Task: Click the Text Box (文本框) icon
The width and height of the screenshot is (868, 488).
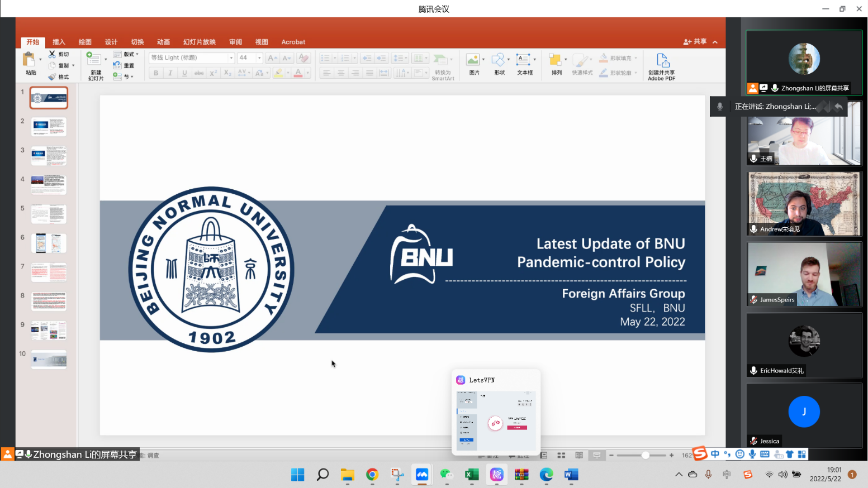Action: coord(523,60)
